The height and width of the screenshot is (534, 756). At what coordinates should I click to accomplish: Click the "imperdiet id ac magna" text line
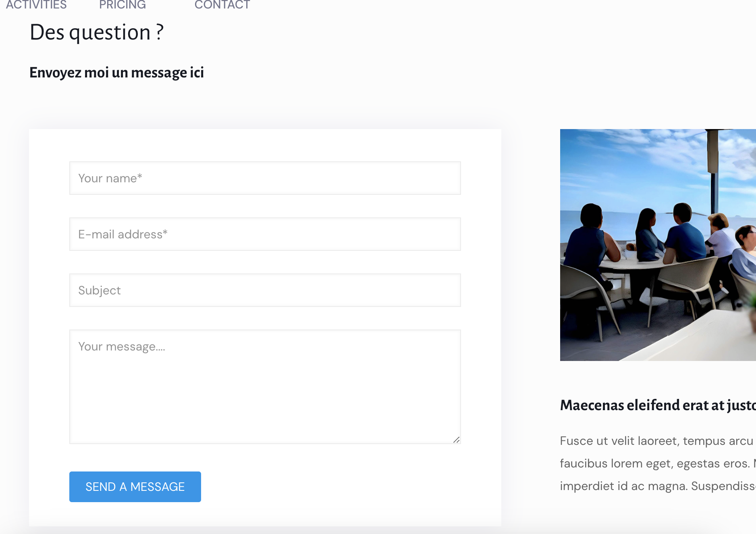click(657, 486)
